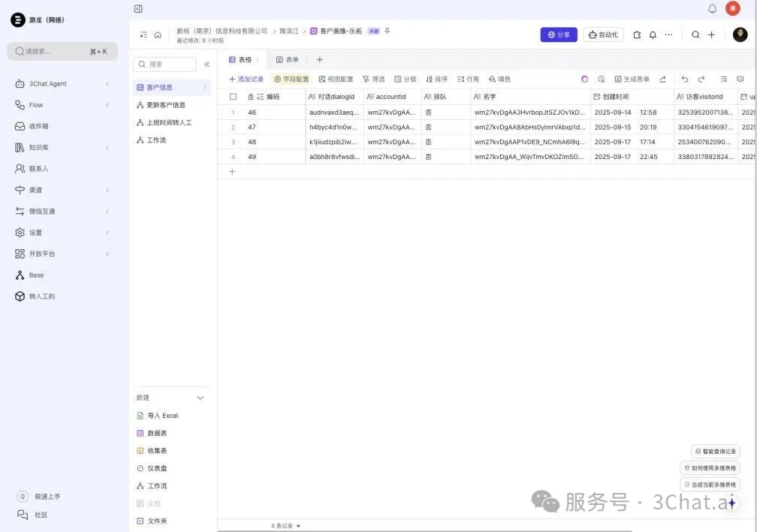Click the undo arrow in the toolbar

(684, 78)
